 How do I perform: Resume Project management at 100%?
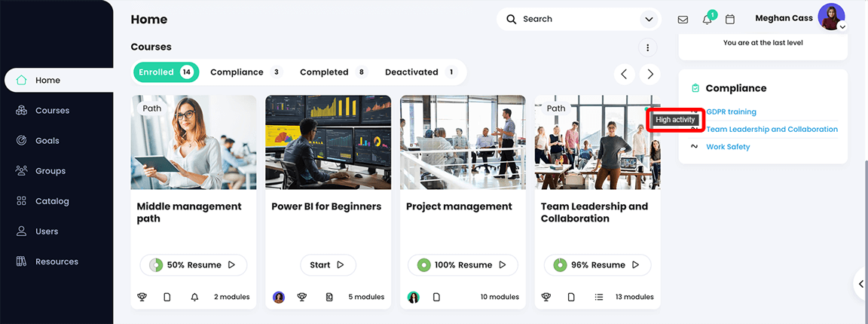click(463, 264)
